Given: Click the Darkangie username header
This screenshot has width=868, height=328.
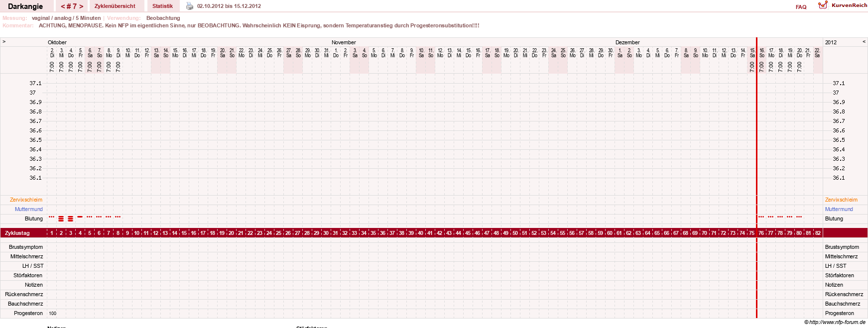Looking at the screenshot, I should (25, 6).
